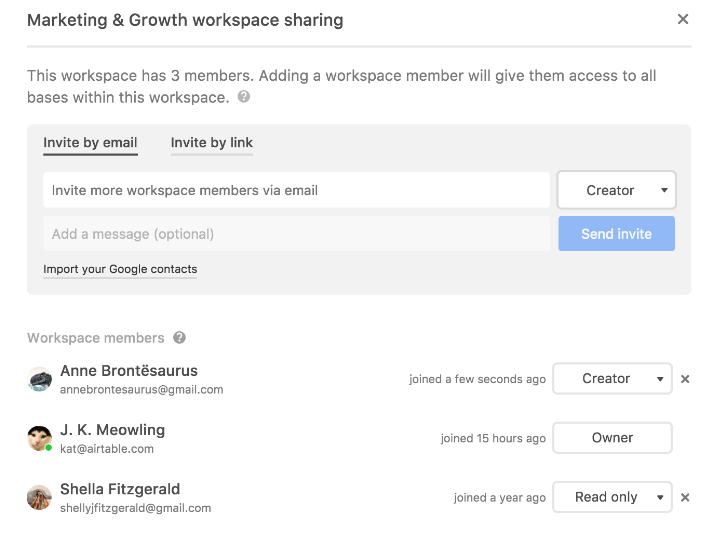Select the Invite by email tab

click(x=90, y=143)
